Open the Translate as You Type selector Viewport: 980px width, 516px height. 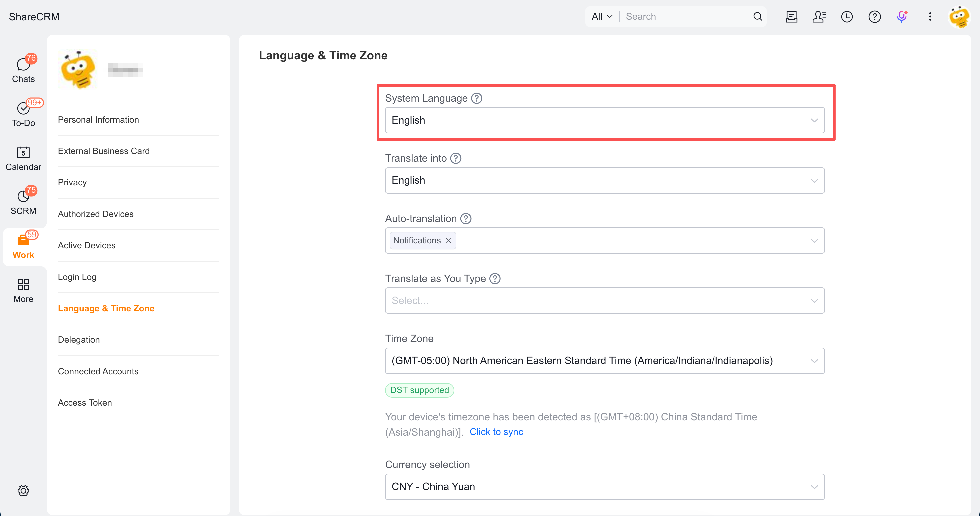[x=605, y=301]
